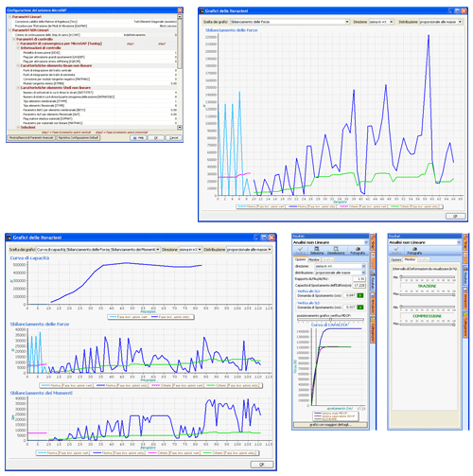Click Curva di capacità chart title
This screenshot has height=476, width=473.
coord(29,258)
